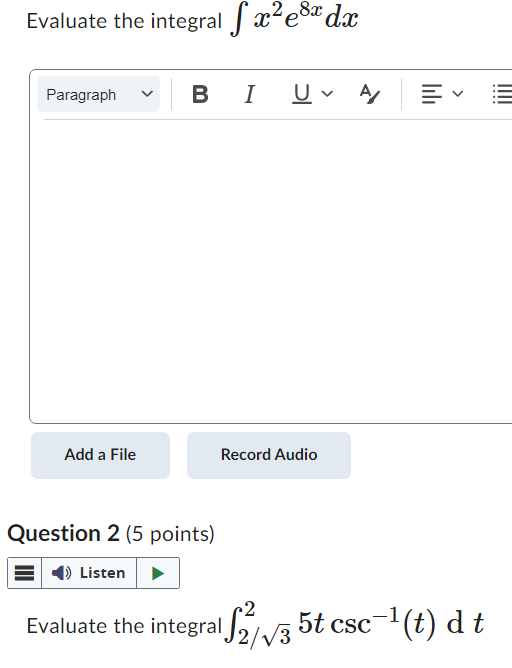The image size is (512, 668).
Task: Click the align text icon
Action: (x=431, y=94)
